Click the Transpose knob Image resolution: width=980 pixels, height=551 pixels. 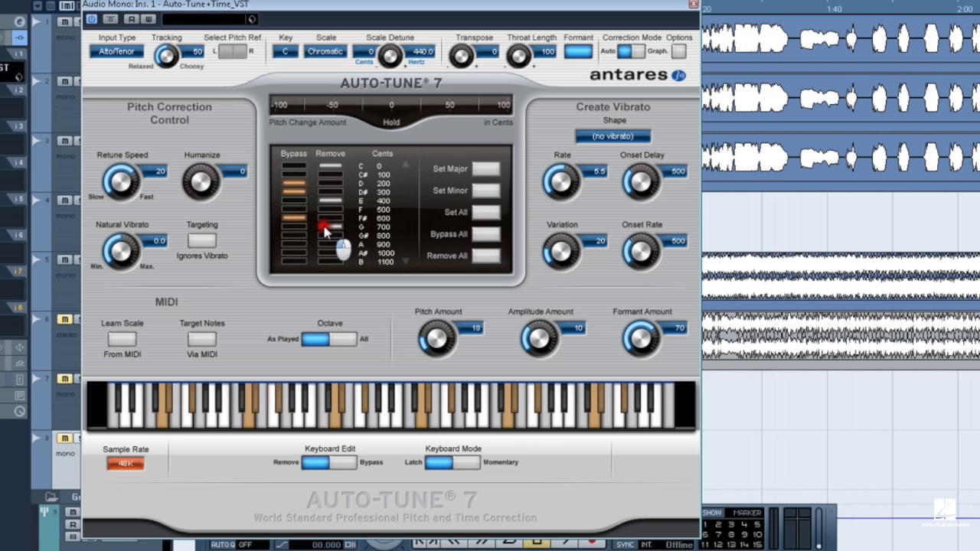(462, 56)
